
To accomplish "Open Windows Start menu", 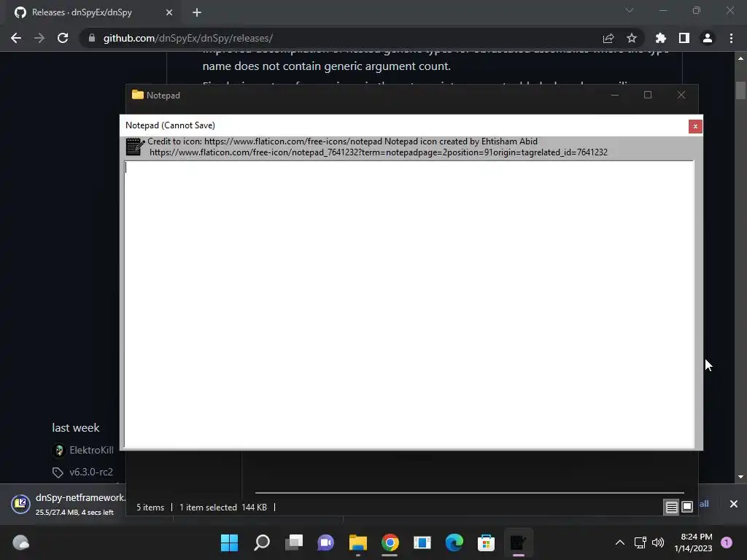I will click(x=229, y=542).
